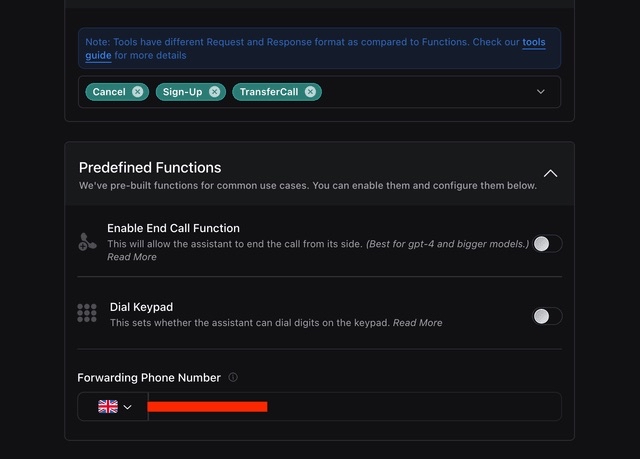Open Read More for End Call Function
640x459 pixels.
[132, 257]
